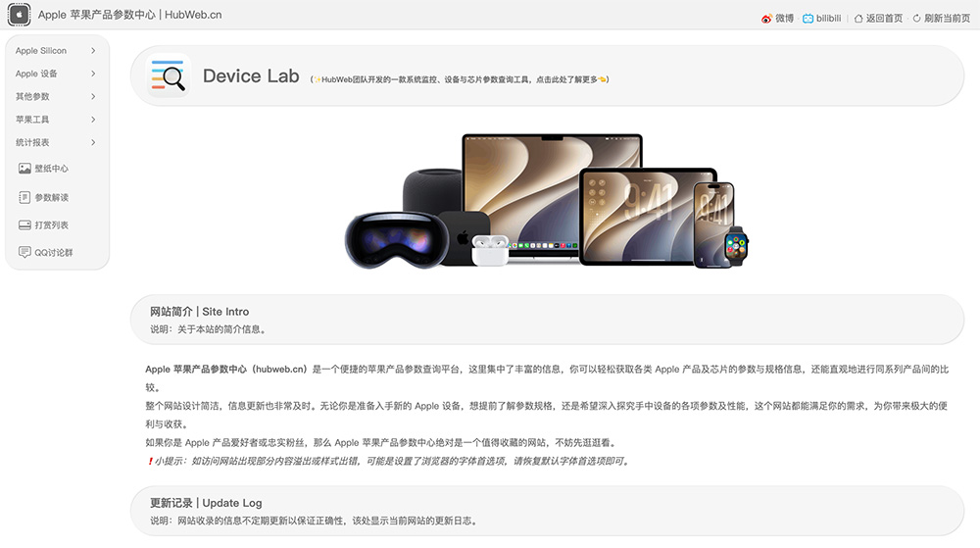The width and height of the screenshot is (980, 548).
Task: Open the bilibili icon link
Action: 808,19
